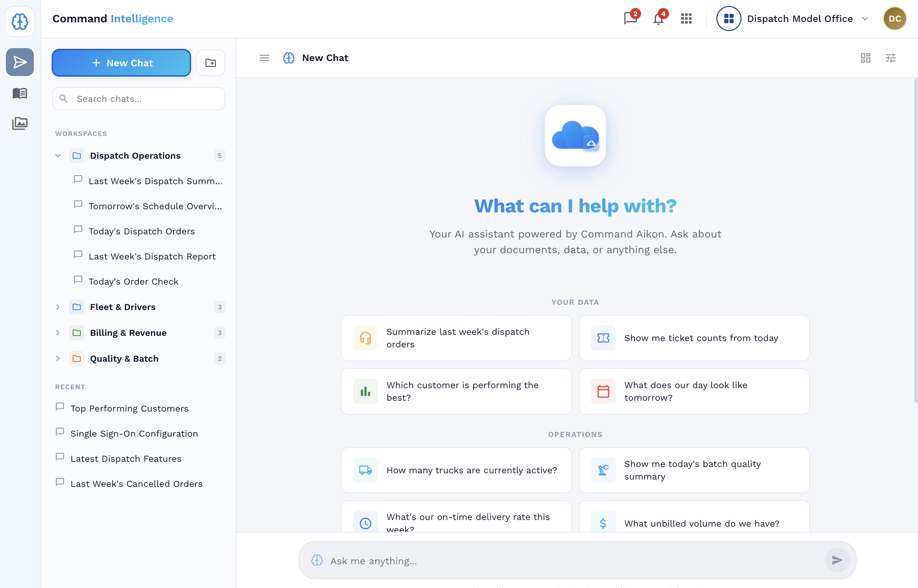918x588 pixels.
Task: Click the Ask me anything input box
Action: point(577,560)
